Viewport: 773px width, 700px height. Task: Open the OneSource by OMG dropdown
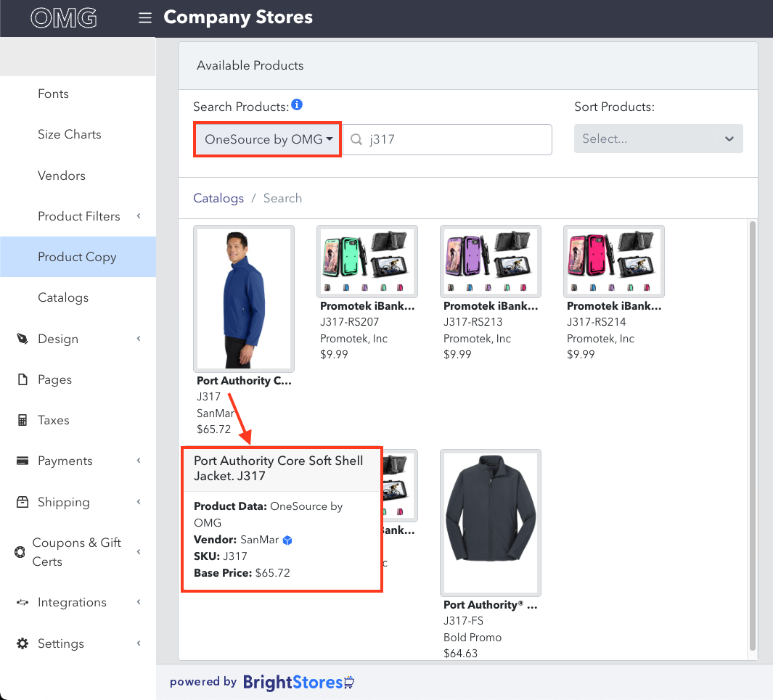pos(268,139)
